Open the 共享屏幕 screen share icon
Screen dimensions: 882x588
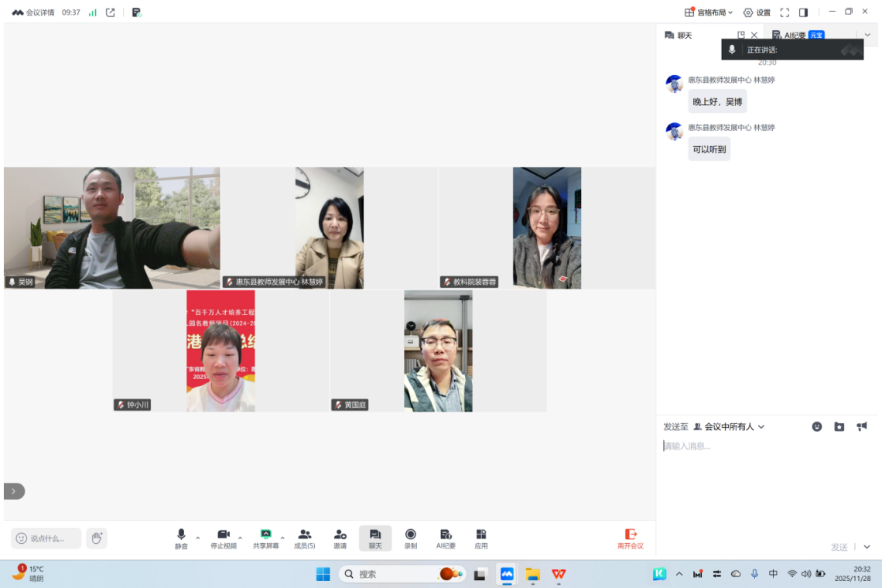[265, 538]
